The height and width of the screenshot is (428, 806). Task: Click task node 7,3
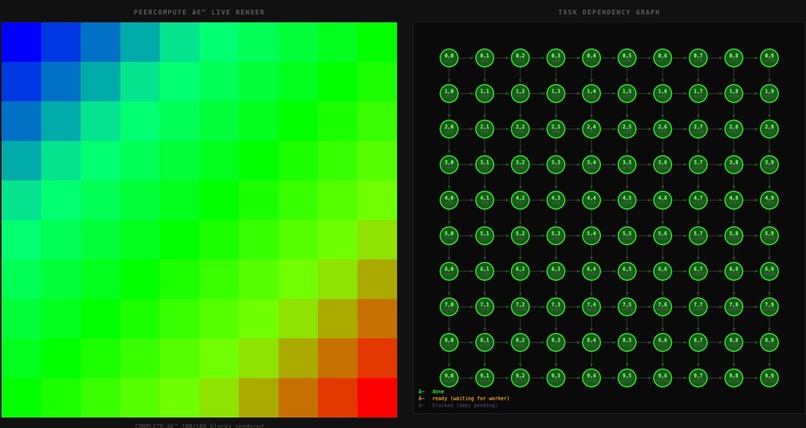(556, 307)
